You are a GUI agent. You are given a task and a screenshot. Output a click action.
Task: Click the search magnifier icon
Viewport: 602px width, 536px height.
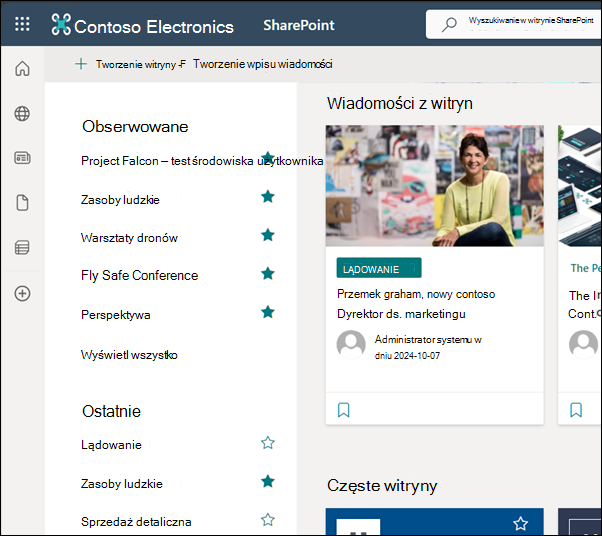point(448,24)
